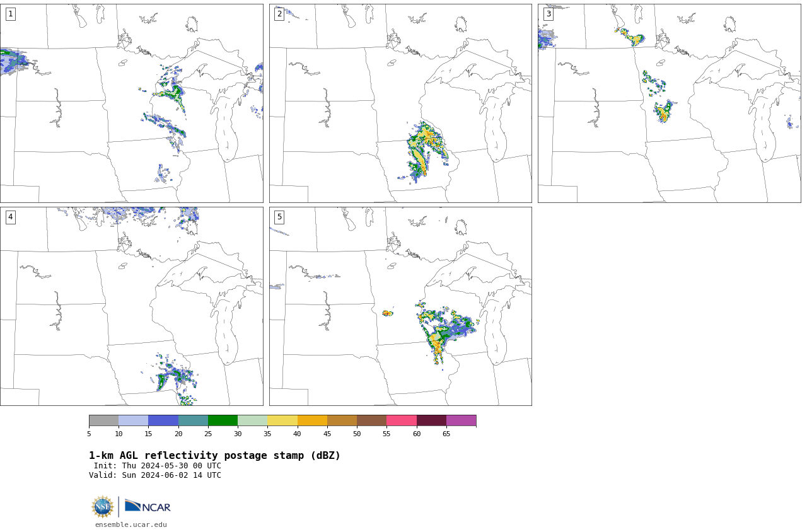Click the colorbar tick label 20
The height and width of the screenshot is (532, 807).
pyautogui.click(x=178, y=434)
